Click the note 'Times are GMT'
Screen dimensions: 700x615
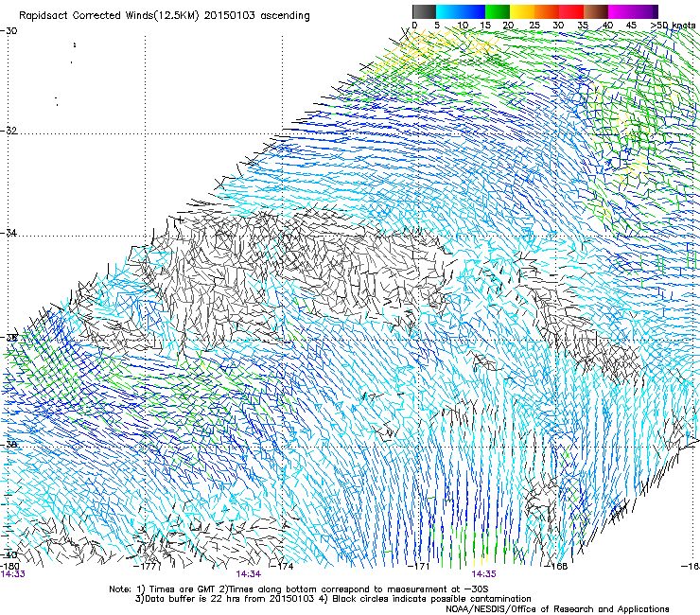(182, 589)
